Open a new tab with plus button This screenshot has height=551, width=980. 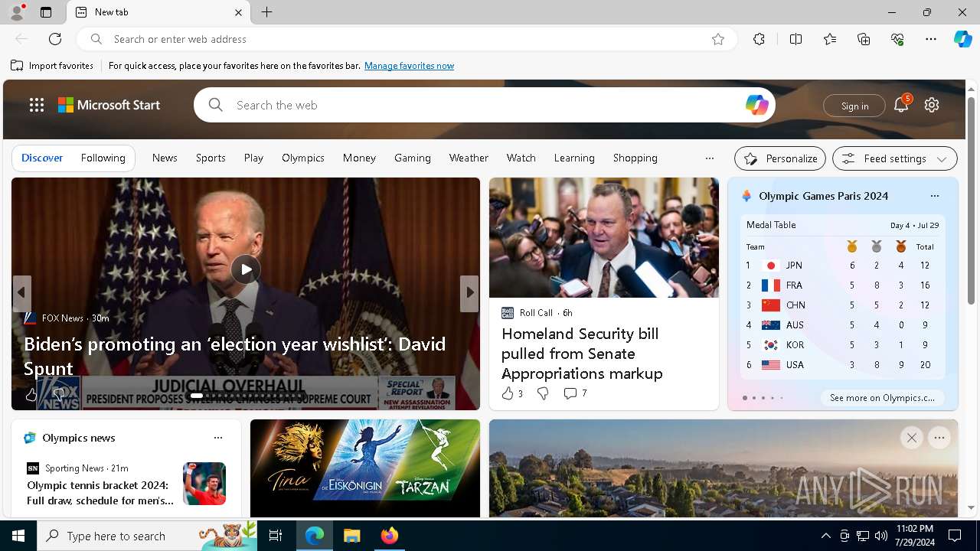(x=267, y=12)
